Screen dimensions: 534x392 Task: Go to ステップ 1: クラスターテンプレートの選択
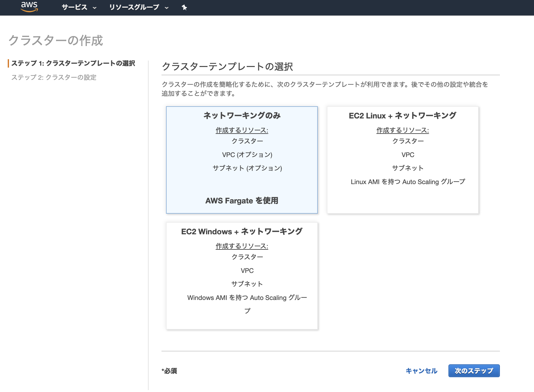tap(73, 63)
